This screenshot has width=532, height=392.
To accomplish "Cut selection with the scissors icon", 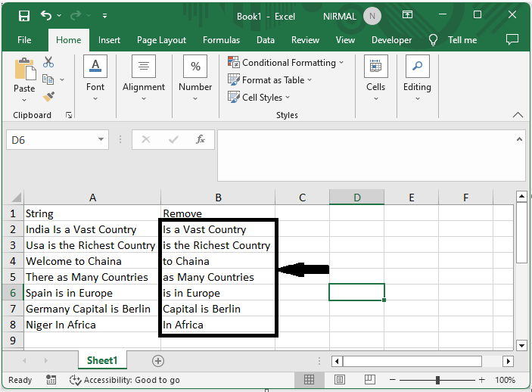I will click(x=48, y=62).
